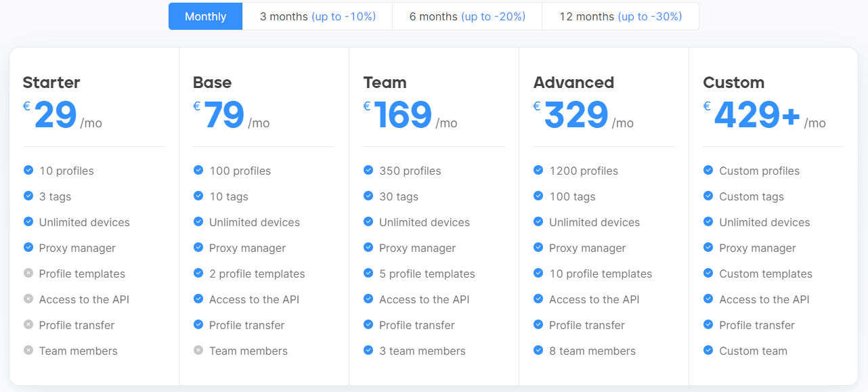Choose the 6 months billing option

coord(467,16)
